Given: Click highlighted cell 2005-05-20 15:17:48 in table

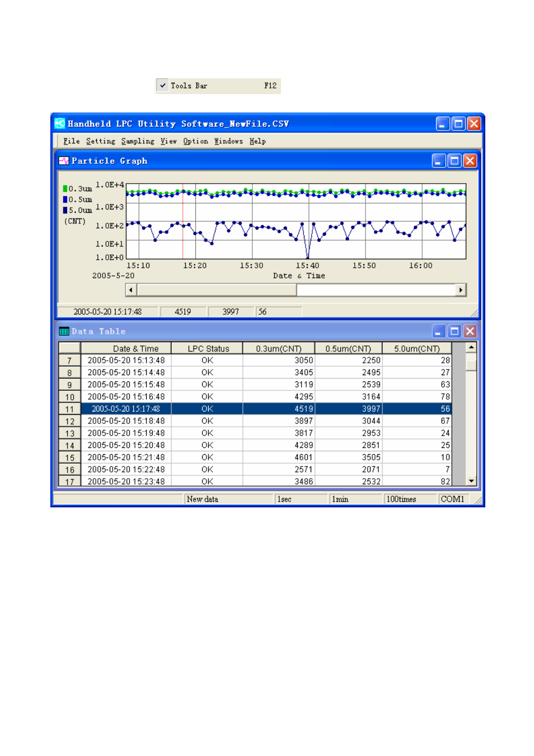Looking at the screenshot, I should 126,409.
